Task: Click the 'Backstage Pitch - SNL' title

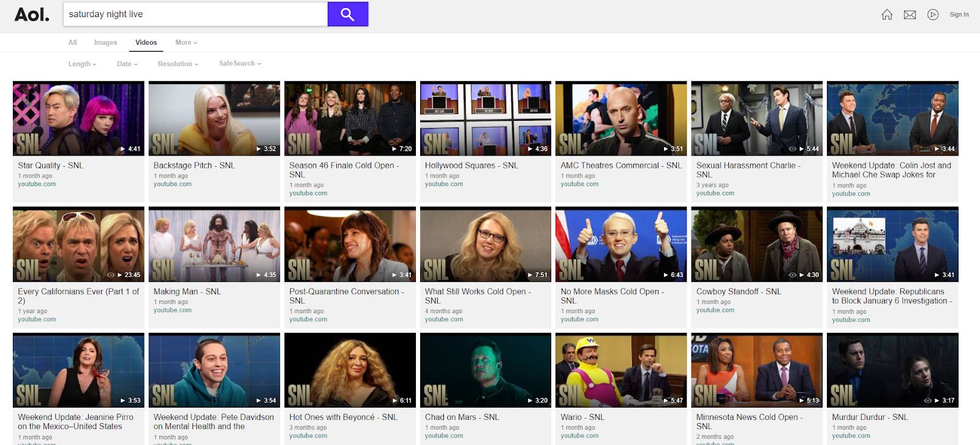Action: tap(194, 165)
